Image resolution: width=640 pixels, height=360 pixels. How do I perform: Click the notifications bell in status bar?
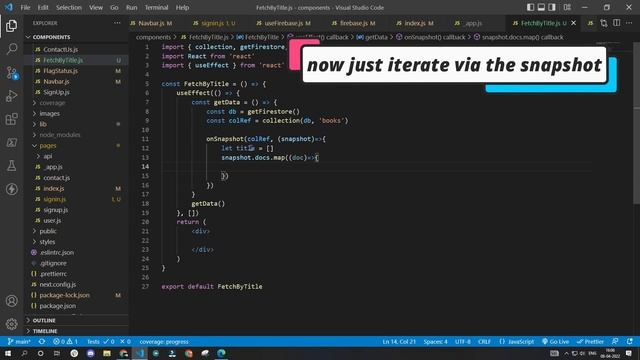click(x=630, y=342)
